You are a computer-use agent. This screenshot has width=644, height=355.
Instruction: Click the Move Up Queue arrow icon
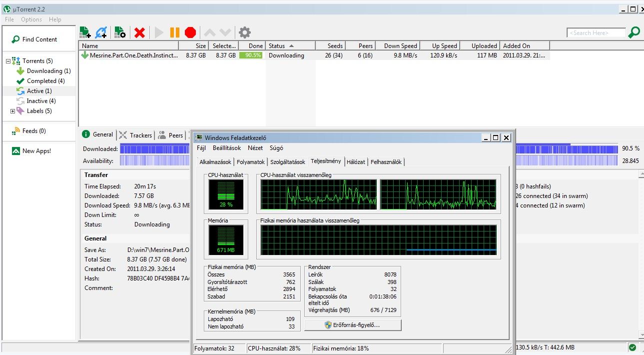pyautogui.click(x=210, y=33)
